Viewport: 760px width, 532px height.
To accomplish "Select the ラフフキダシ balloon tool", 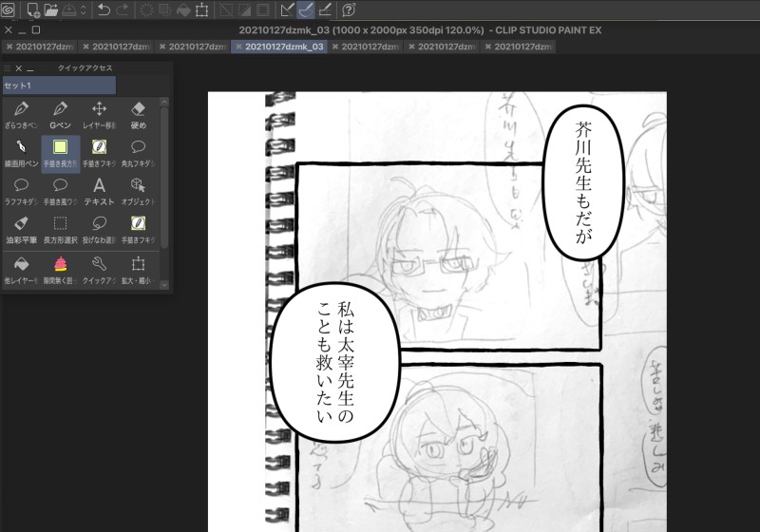I will (21, 192).
